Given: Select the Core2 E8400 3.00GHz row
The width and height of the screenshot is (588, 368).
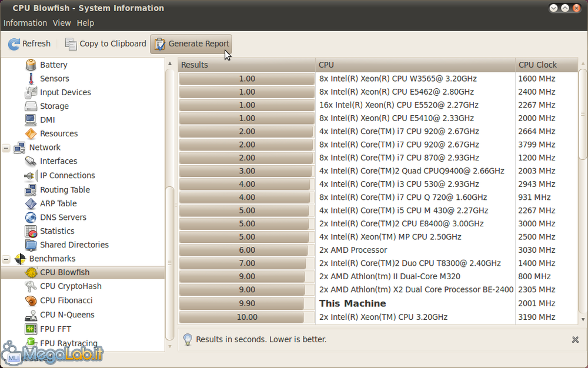Looking at the screenshot, I should pos(378,224).
